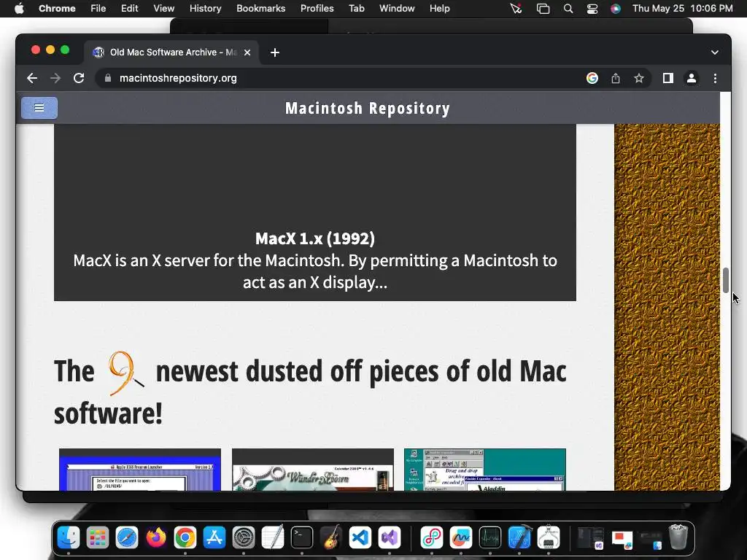
Task: Open the Chrome application menu
Action: coord(57,9)
